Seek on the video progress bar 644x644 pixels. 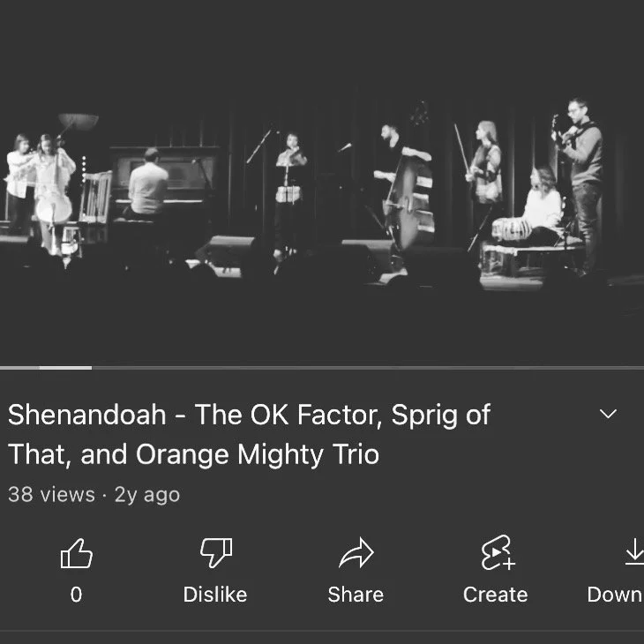point(322,368)
